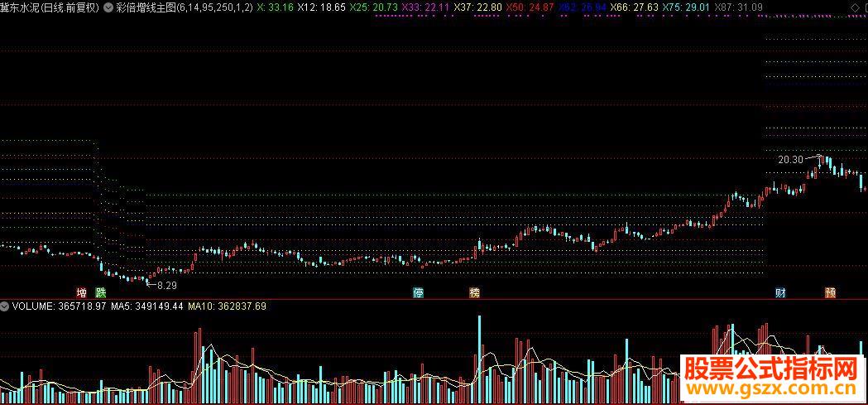The height and width of the screenshot is (405, 868).
Task: Select the X37: 22.80 value
Action: pyautogui.click(x=477, y=7)
